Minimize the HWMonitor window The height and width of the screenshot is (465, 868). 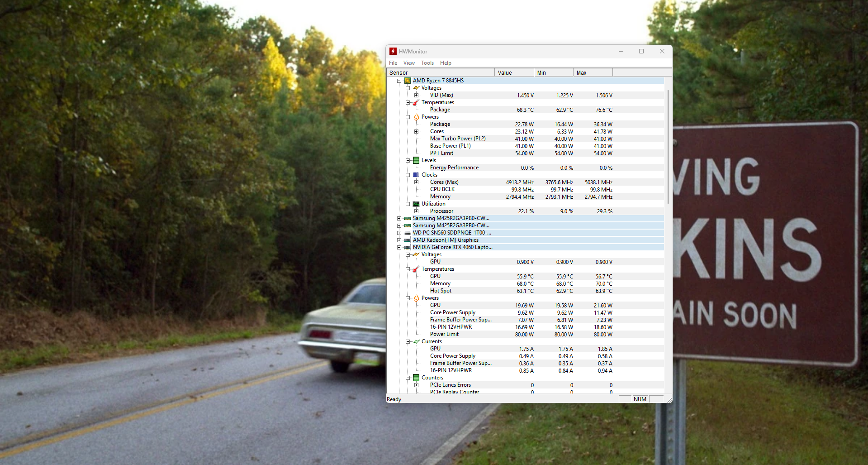[x=621, y=51]
